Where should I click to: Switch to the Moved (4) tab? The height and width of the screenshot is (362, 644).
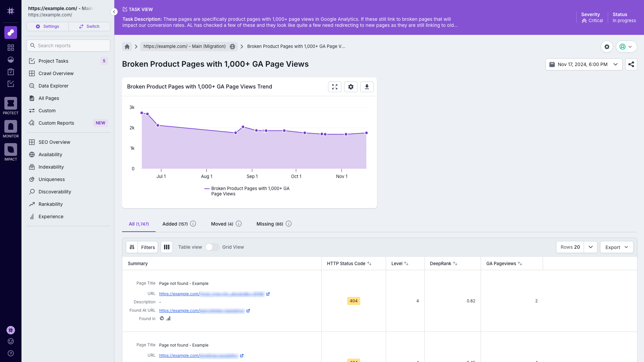click(222, 224)
